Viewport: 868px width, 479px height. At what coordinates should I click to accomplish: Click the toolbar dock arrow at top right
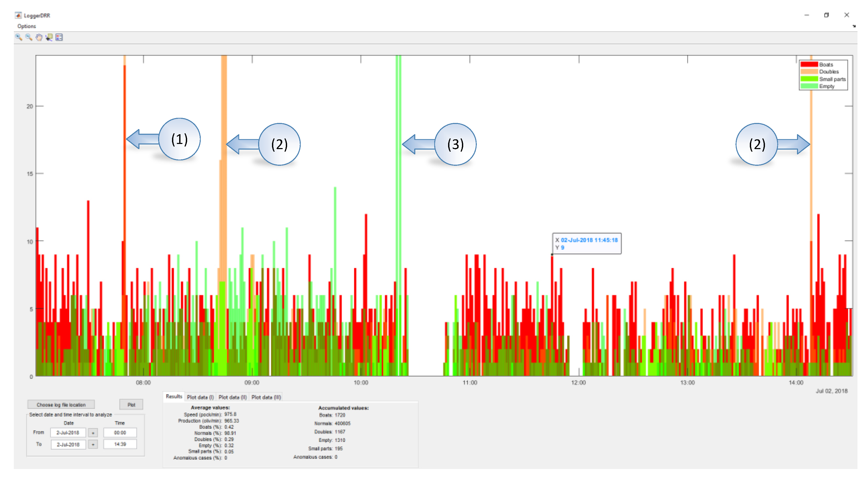coord(854,26)
